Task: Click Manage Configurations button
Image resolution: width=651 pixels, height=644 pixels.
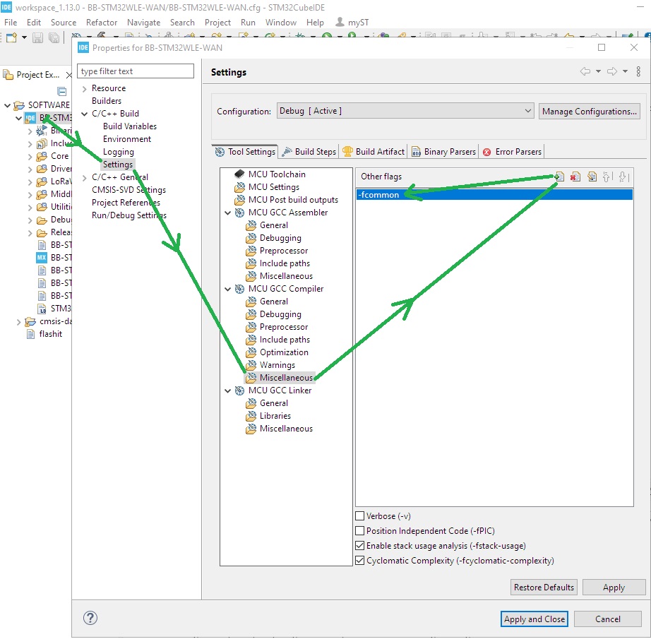Action: [589, 112]
